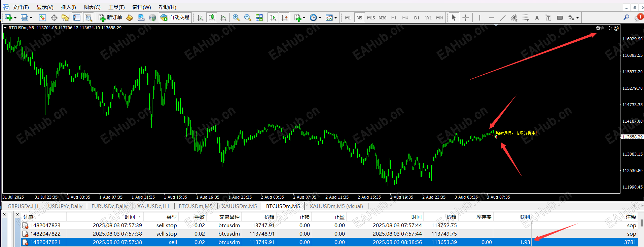
Task: Draw a horizontal line on the chart
Action: (491, 17)
